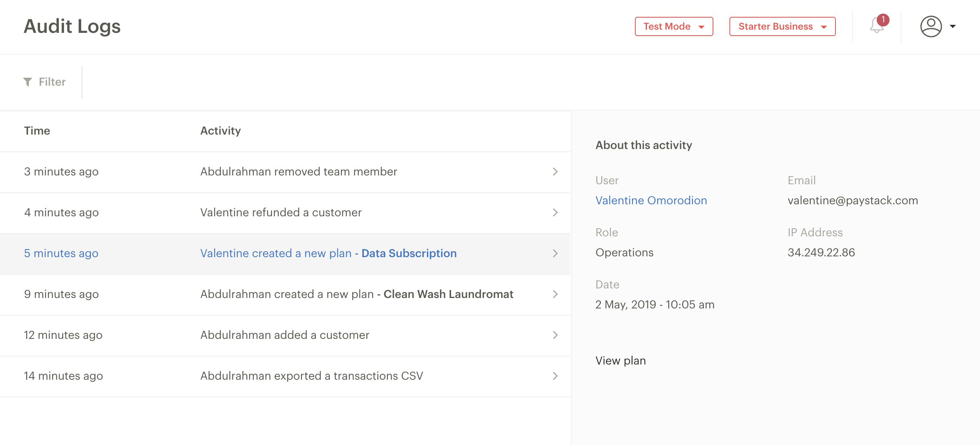
Task: Click the Filter button
Action: pyautogui.click(x=52, y=82)
